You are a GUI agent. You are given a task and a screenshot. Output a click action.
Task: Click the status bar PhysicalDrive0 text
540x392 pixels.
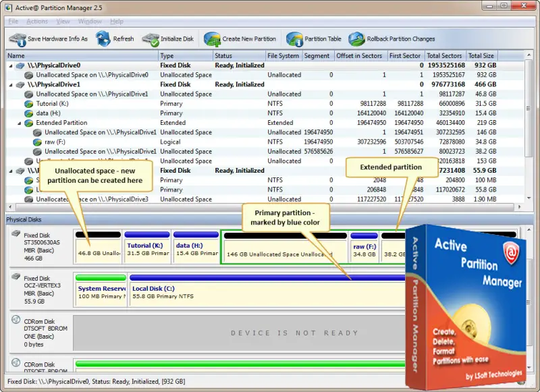97,381
